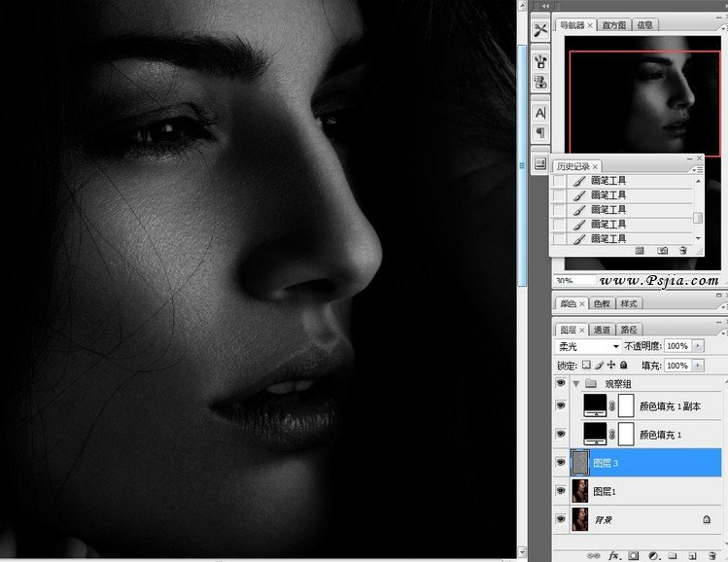
Task: Open the opacity 不透明度 slider arrow
Action: click(697, 346)
